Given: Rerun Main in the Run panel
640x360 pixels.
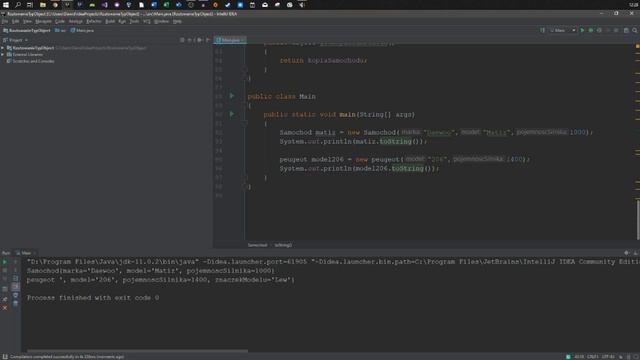Looking at the screenshot, I should coord(5,262).
